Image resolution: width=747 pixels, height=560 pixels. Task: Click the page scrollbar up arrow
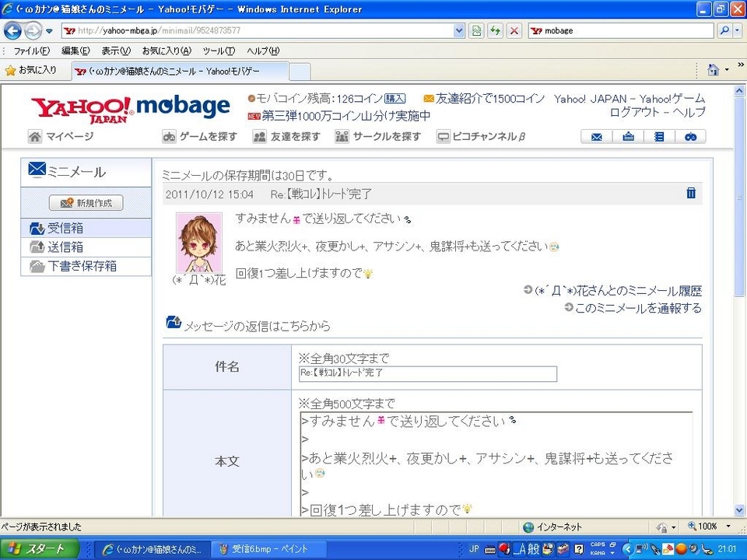739,90
